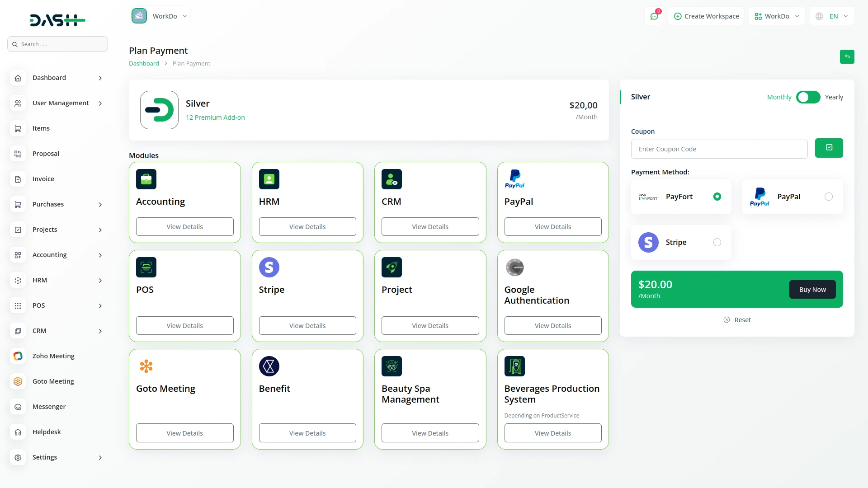Viewport: 868px width, 488px height.
Task: Select the CRM module icon
Action: click(x=392, y=179)
